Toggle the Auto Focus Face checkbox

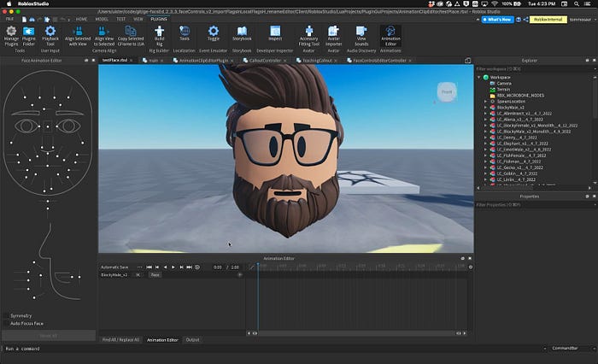tap(6, 324)
